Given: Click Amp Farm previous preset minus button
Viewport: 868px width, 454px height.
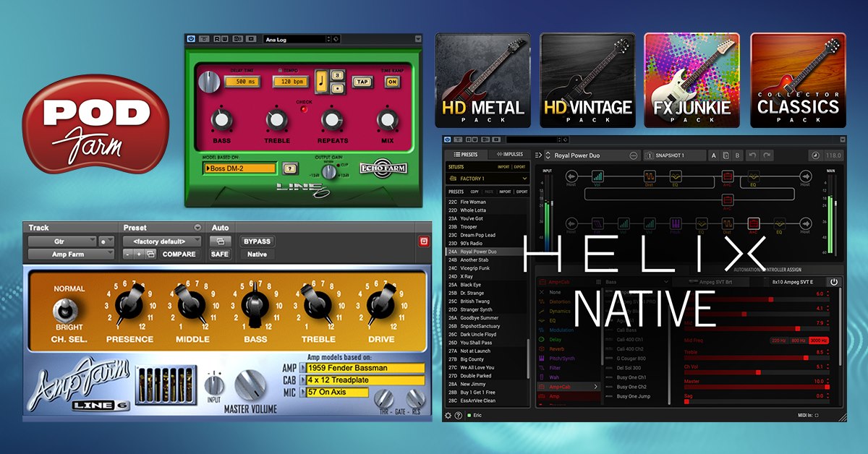Looking at the screenshot, I should tap(127, 254).
